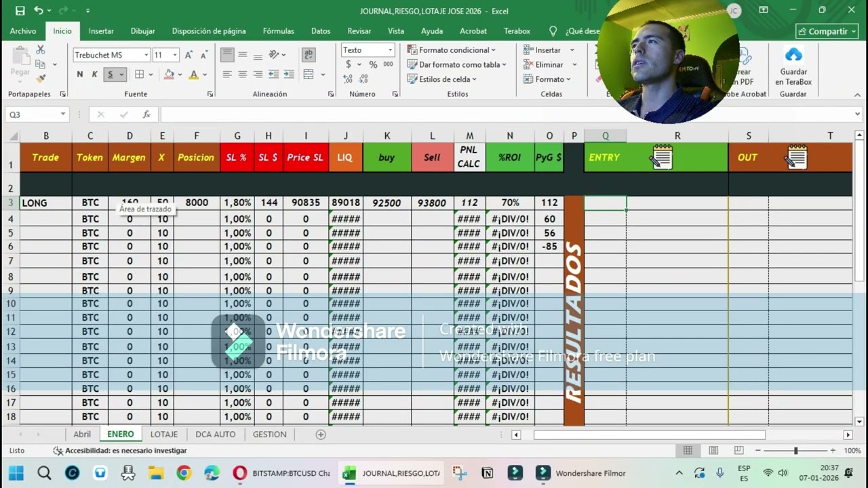This screenshot has width=868, height=488.
Task: Switch to the Insertar ribbon tab
Action: (101, 31)
